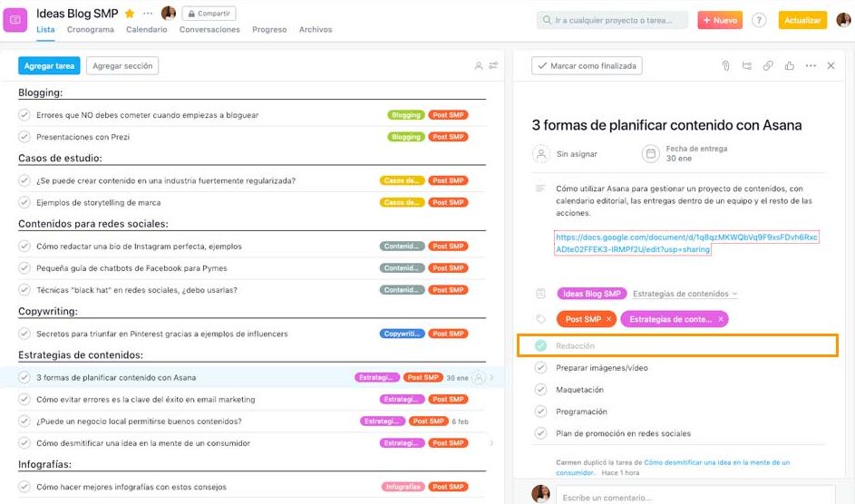This screenshot has height=504, width=855.
Task: Toggle the favorite star next to project name
Action: click(130, 13)
